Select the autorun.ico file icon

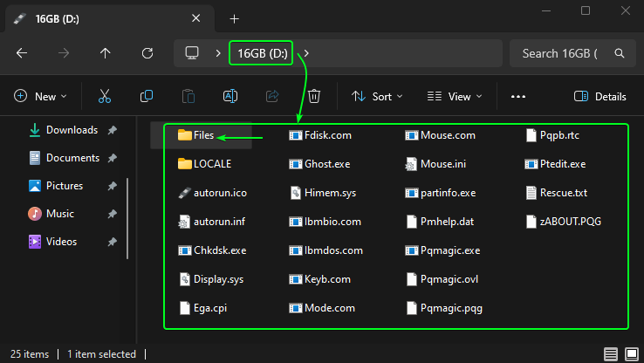click(185, 193)
